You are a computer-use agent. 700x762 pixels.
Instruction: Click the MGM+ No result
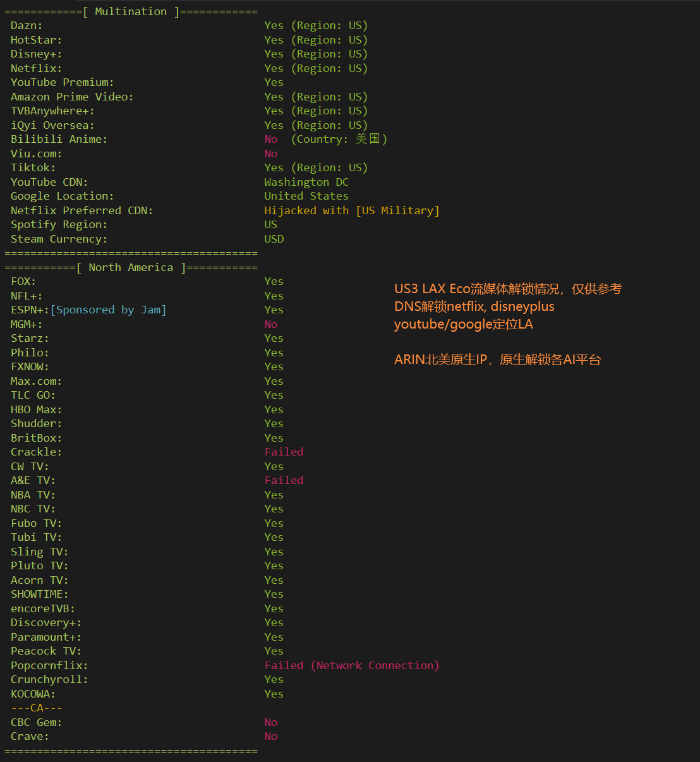tap(271, 324)
